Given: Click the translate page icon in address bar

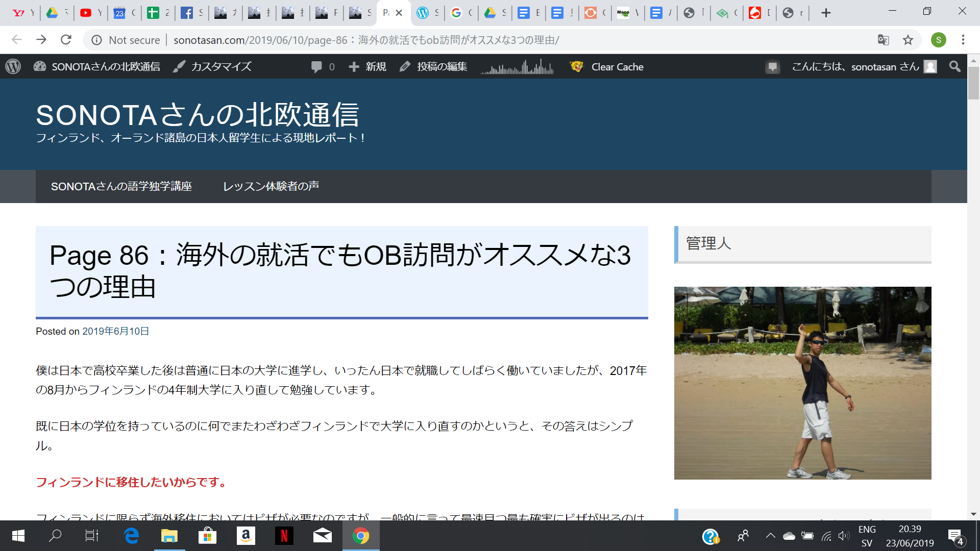Looking at the screenshot, I should pyautogui.click(x=883, y=40).
